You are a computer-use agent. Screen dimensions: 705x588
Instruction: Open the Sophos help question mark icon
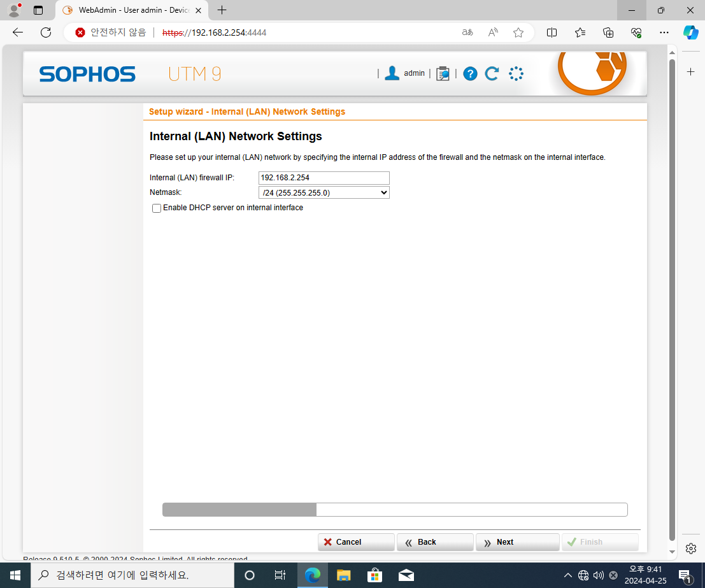470,73
